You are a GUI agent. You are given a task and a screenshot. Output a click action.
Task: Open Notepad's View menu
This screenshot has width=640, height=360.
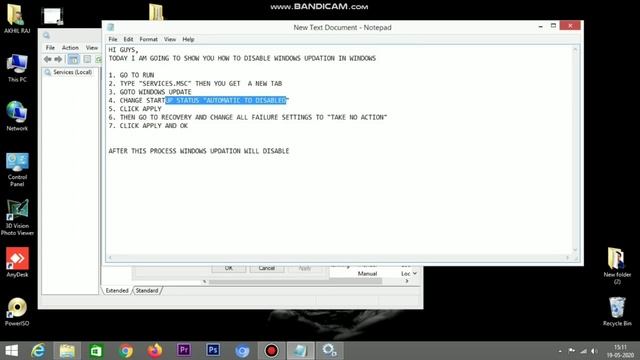170,39
